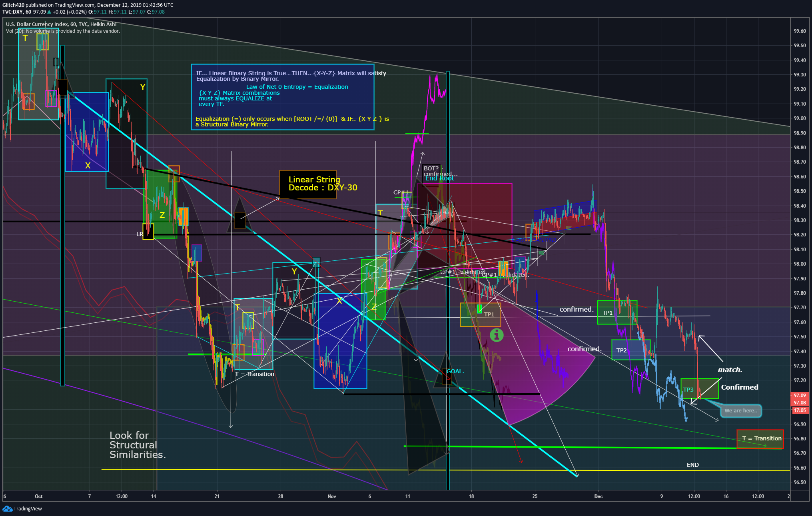Click the 17:05 countdown tag on the price axis

[800, 410]
